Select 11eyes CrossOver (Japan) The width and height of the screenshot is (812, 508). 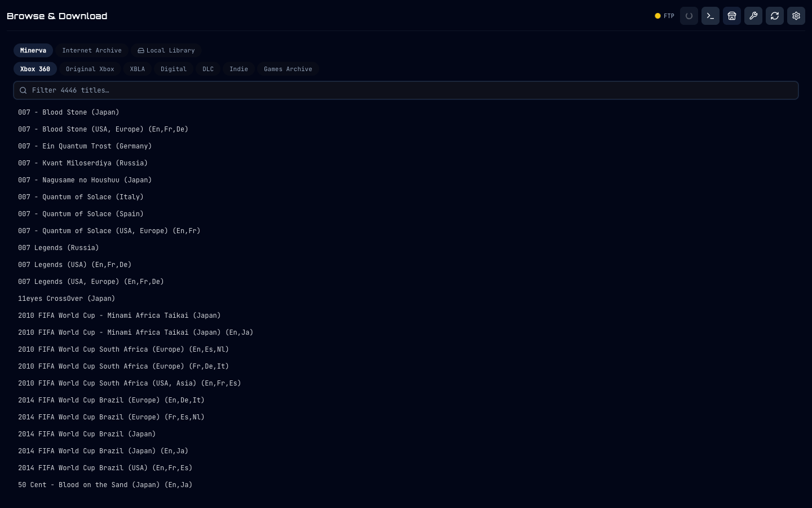click(x=406, y=299)
